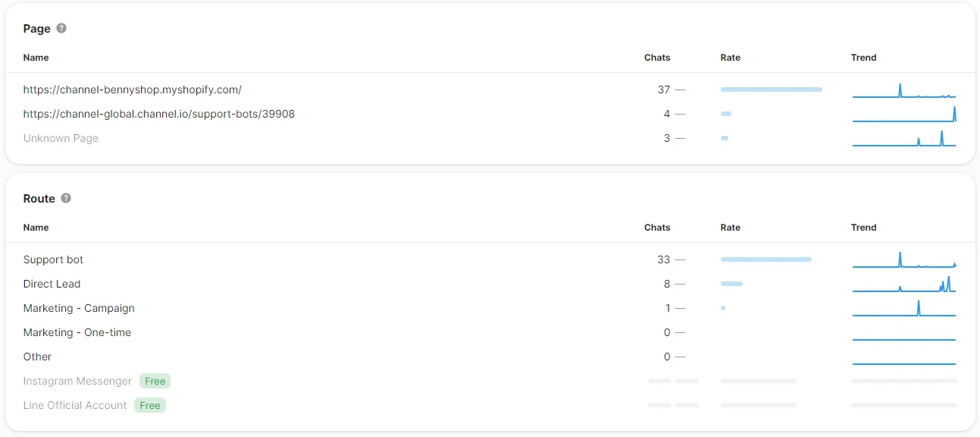Click the Chats column header in Route table
This screenshot has height=437, width=980.
tap(657, 228)
